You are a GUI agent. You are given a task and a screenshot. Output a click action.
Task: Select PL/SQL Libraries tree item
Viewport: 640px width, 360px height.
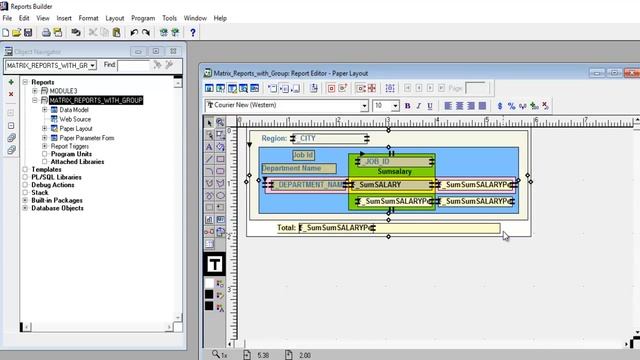click(x=56, y=177)
